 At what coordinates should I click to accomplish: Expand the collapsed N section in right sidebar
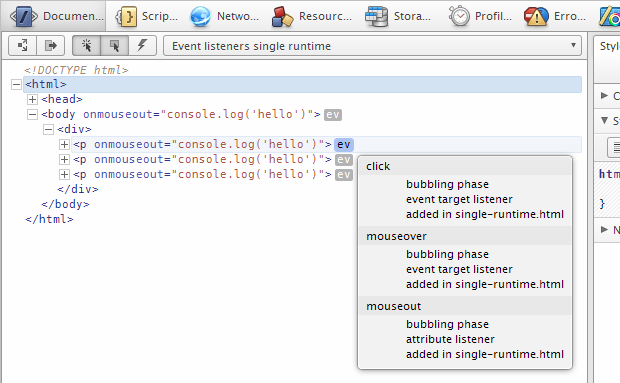(x=604, y=229)
